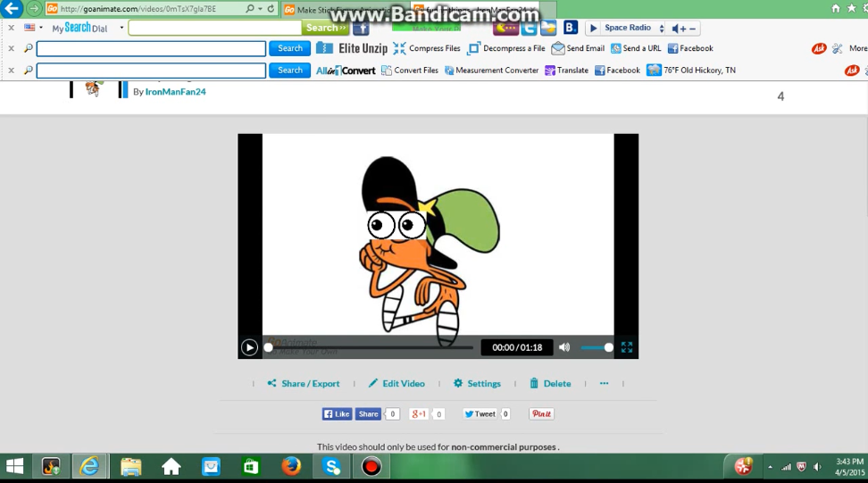Viewport: 868px width, 483px height.
Task: Click Search button on Elite Unzip toolbar
Action: (289, 49)
